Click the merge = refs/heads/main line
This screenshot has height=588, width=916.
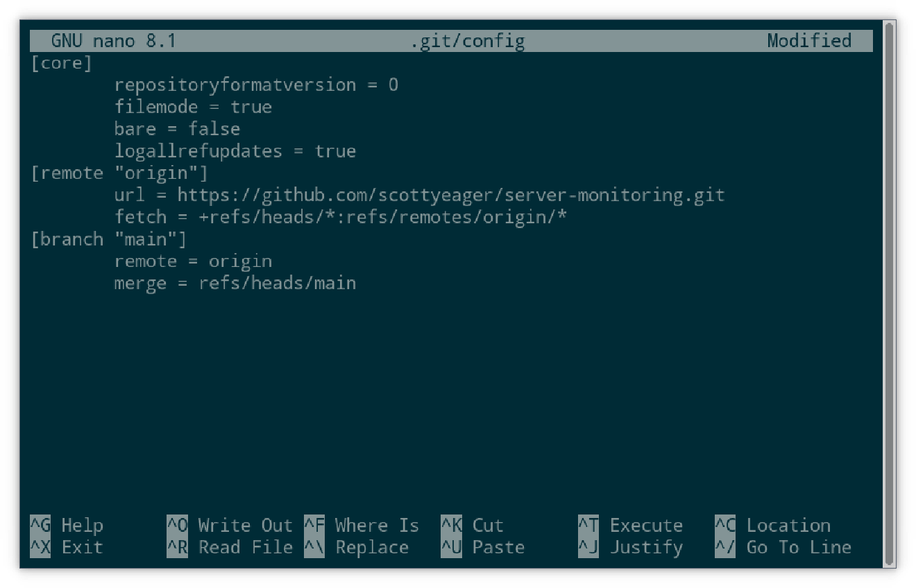[236, 283]
